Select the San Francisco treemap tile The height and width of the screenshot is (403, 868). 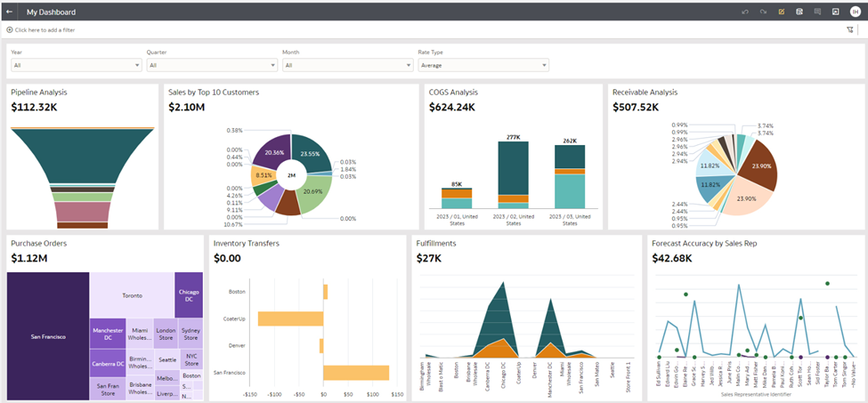[x=48, y=336]
